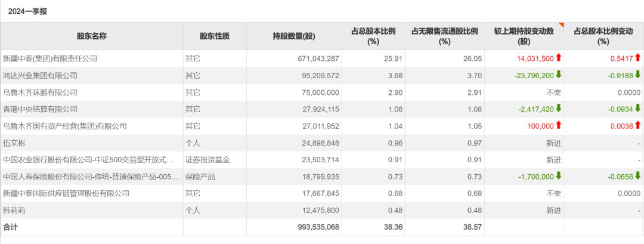644x244 pixels.
Task: Click holdings value 27,011,952
Action: point(320,126)
